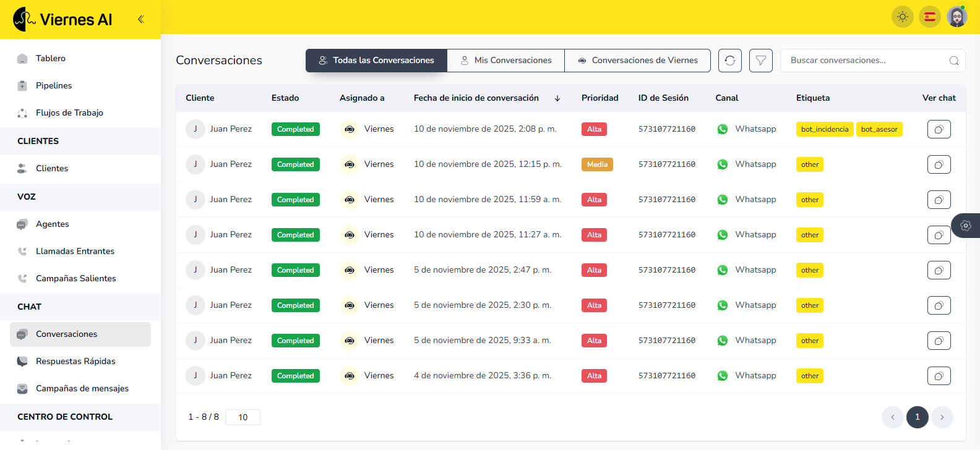Viewport: 980px width, 450px height.
Task: Switch to Conversaciones de Viernes tab
Action: [x=637, y=61]
